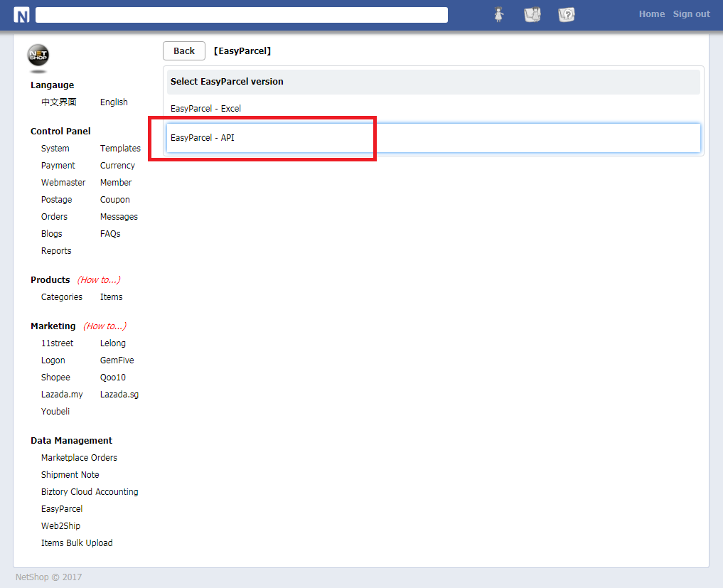Open Items Bulk Upload
The width and height of the screenshot is (723, 588).
[x=77, y=542]
